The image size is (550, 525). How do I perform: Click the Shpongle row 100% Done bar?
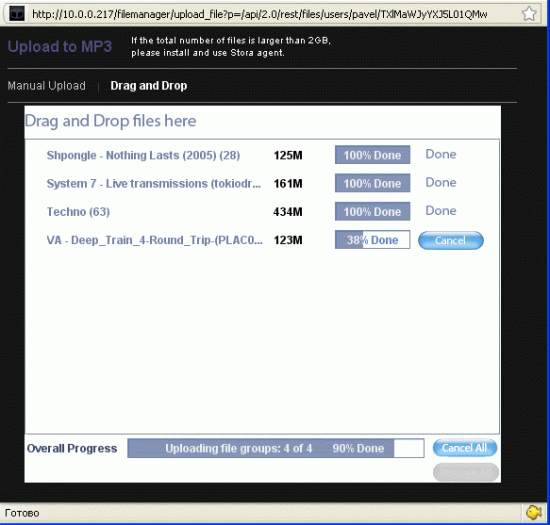tap(373, 155)
